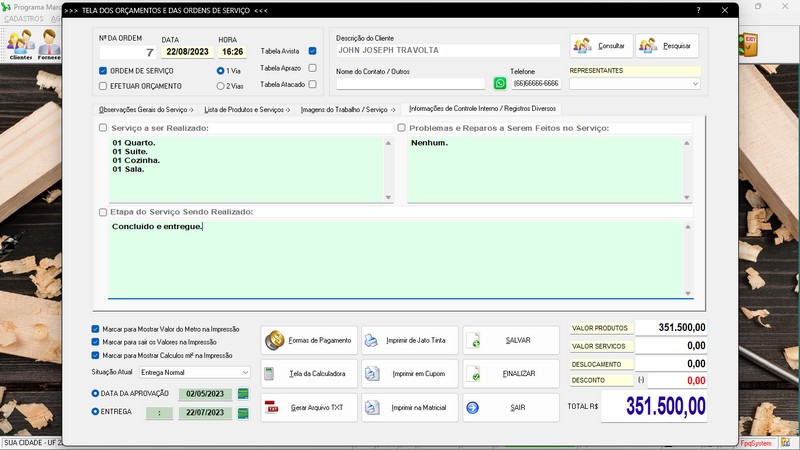
Task: Click Imprimir em Cupom
Action: [x=410, y=373]
